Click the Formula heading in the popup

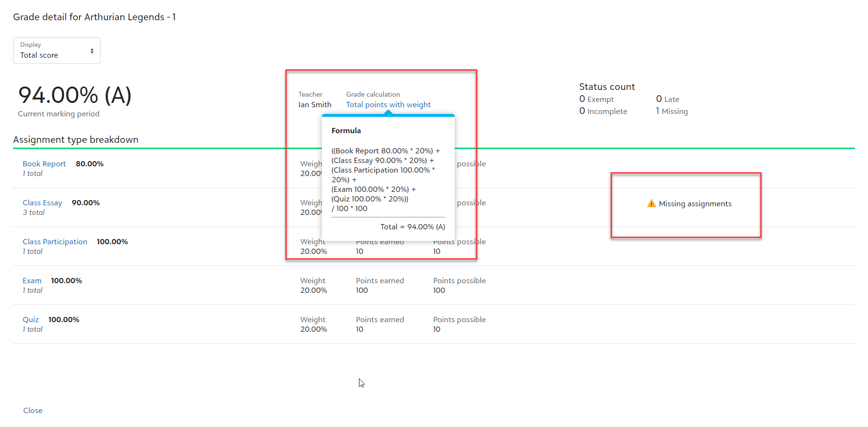[346, 130]
